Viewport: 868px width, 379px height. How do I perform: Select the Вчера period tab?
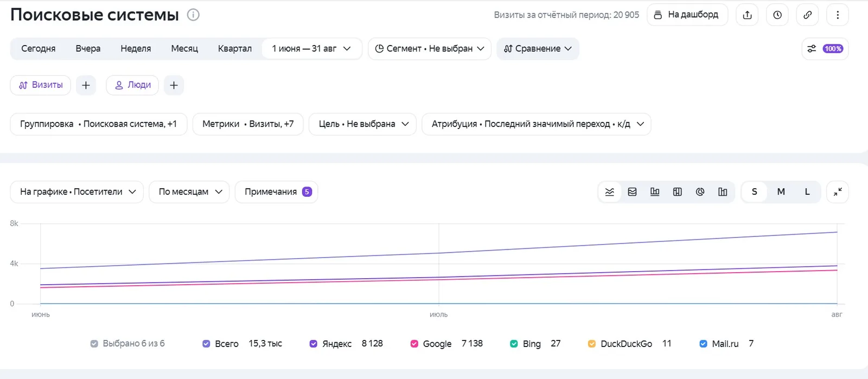[x=88, y=49]
